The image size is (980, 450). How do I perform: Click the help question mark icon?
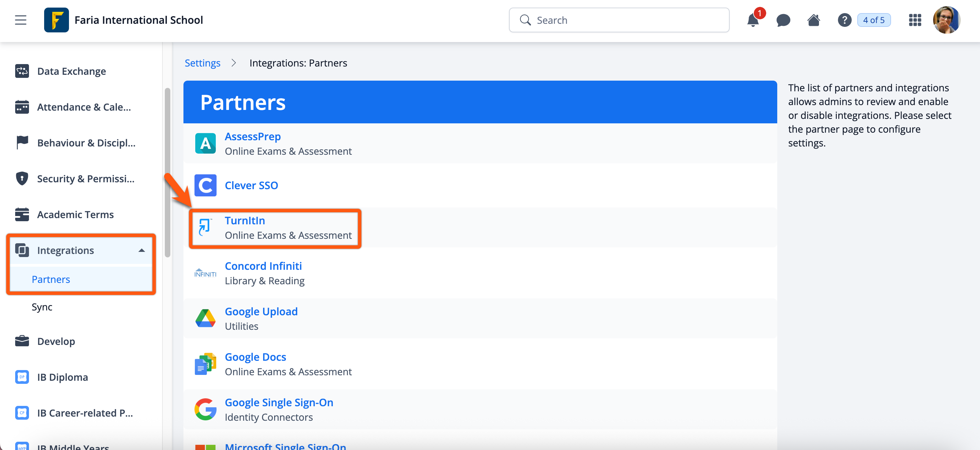click(844, 20)
